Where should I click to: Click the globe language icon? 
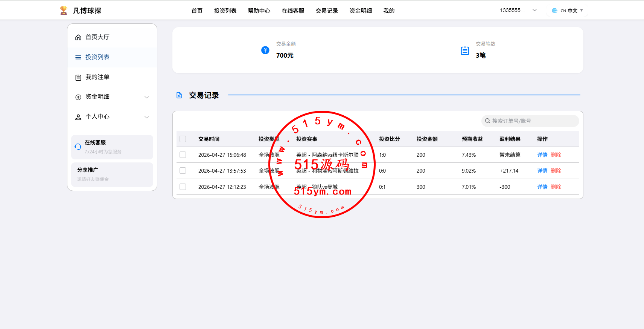click(554, 11)
